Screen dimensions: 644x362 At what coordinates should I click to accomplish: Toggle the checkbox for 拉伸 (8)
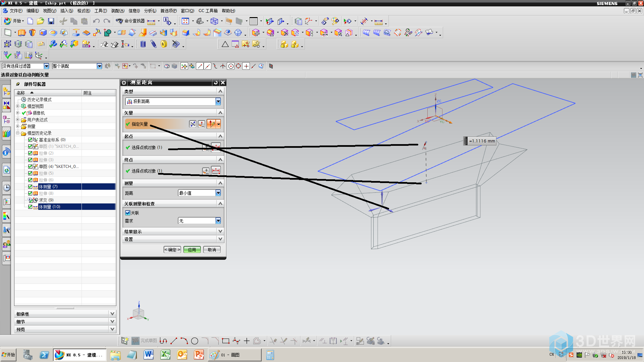click(30, 193)
